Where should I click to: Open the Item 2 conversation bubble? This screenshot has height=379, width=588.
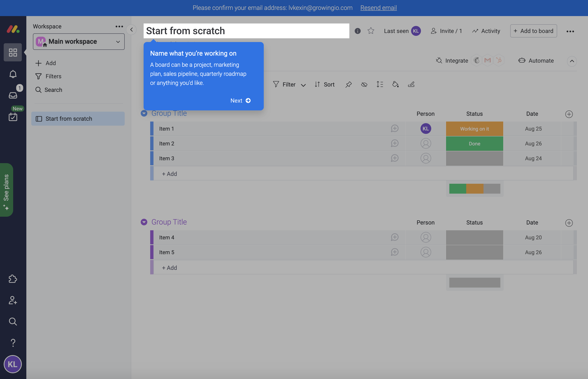pos(395,143)
